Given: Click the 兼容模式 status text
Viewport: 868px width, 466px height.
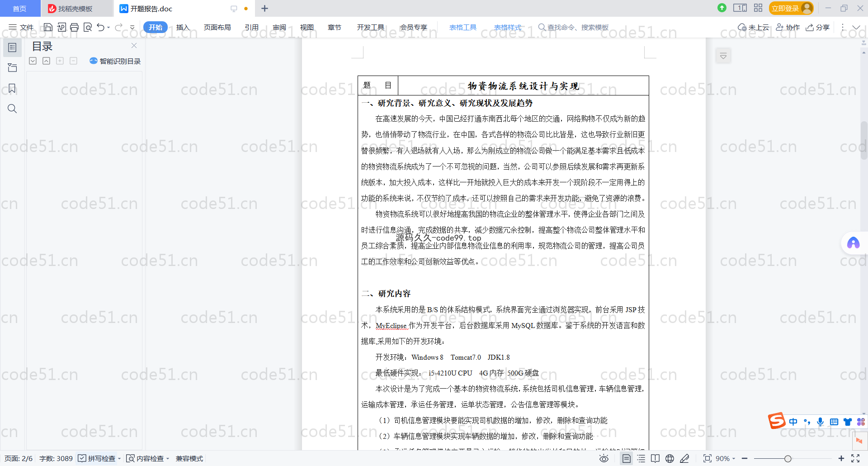Looking at the screenshot, I should (x=189, y=458).
